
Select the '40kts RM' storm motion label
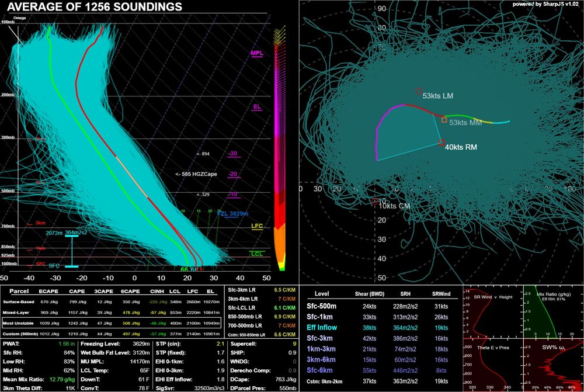(461, 147)
